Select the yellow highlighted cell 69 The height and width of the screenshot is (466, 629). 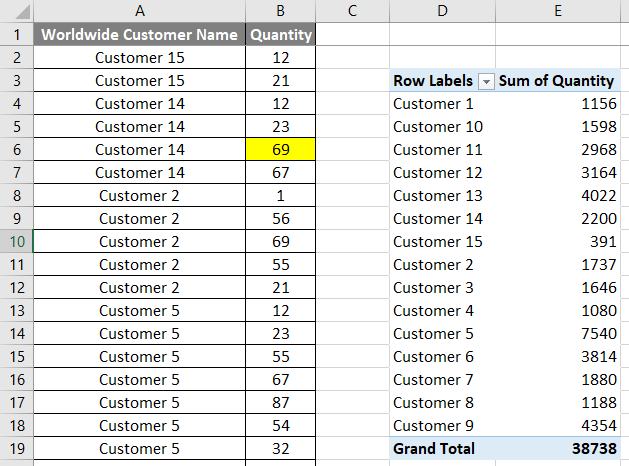point(280,150)
